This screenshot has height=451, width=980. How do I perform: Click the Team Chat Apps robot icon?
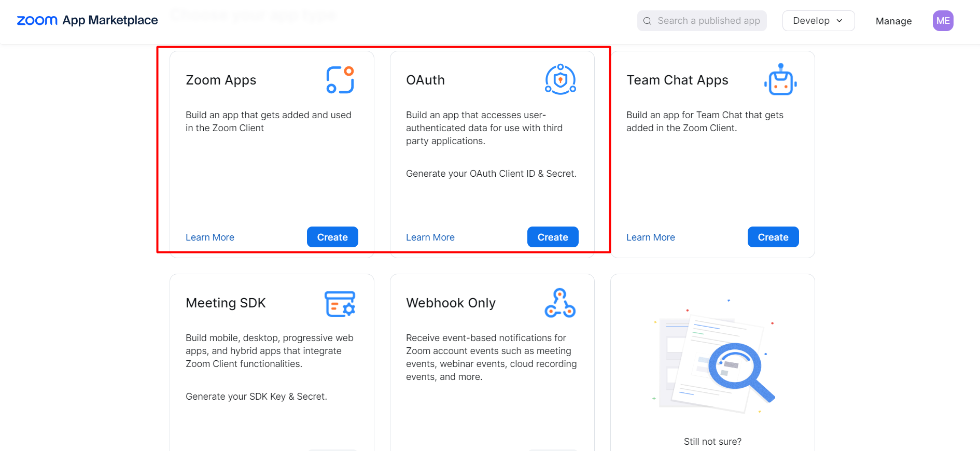(780, 80)
